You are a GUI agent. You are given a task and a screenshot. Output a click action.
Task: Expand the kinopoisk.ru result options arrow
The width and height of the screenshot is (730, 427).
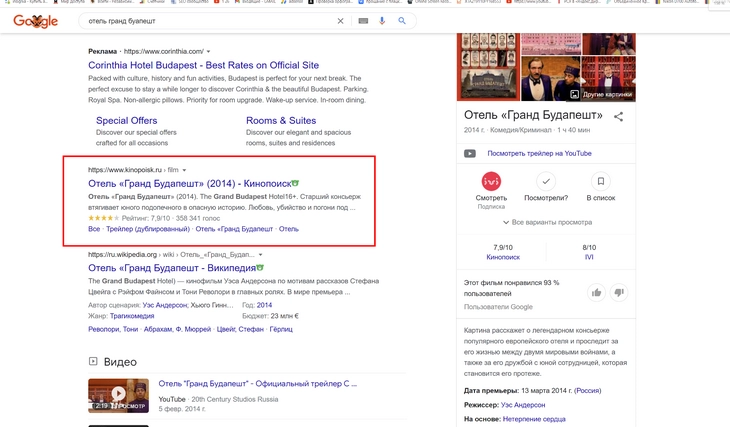tap(184, 170)
